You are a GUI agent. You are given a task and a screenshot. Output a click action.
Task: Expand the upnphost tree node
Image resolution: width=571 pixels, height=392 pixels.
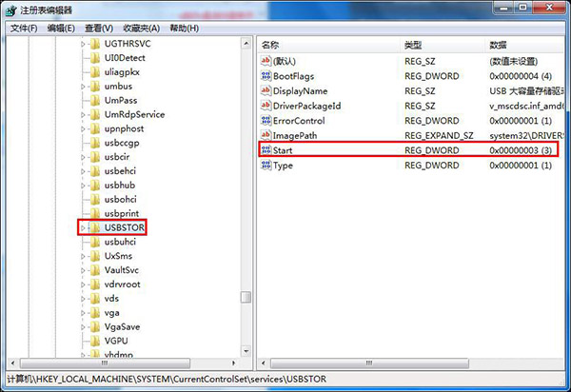(83, 129)
